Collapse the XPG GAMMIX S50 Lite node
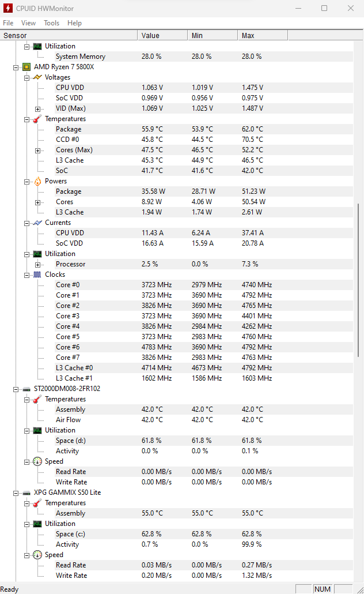364x594 pixels. tap(16, 493)
